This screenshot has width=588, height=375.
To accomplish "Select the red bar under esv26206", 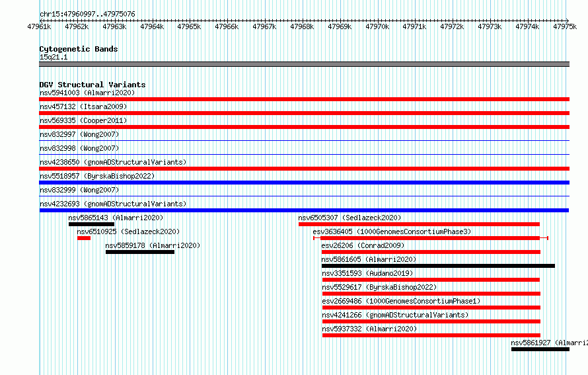I will click(x=431, y=252).
